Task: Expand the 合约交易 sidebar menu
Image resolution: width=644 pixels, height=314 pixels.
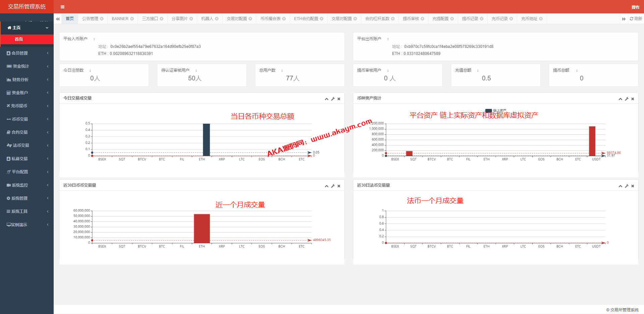Action: coord(27,132)
